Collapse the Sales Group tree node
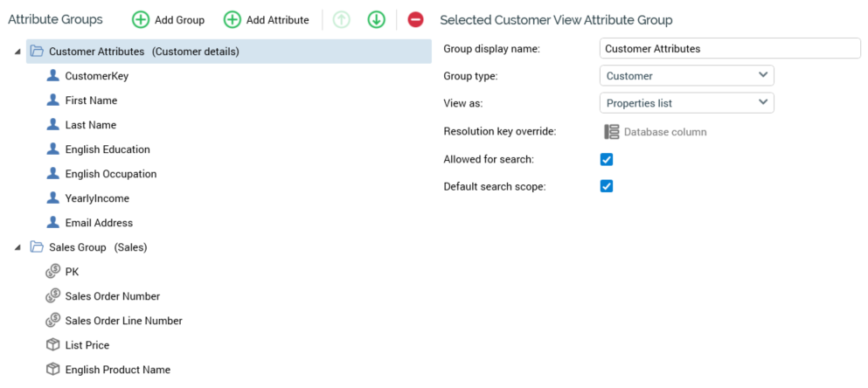Viewport: 868px width, 388px height. [x=18, y=248]
